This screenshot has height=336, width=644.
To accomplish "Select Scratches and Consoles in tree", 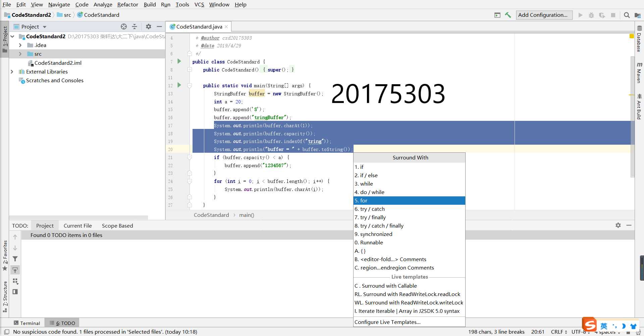I will 55,80.
